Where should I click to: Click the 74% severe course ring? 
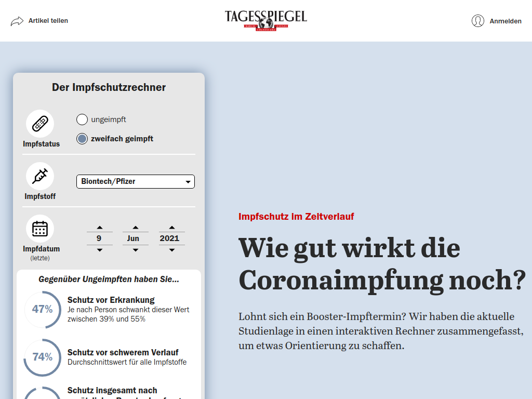42,357
